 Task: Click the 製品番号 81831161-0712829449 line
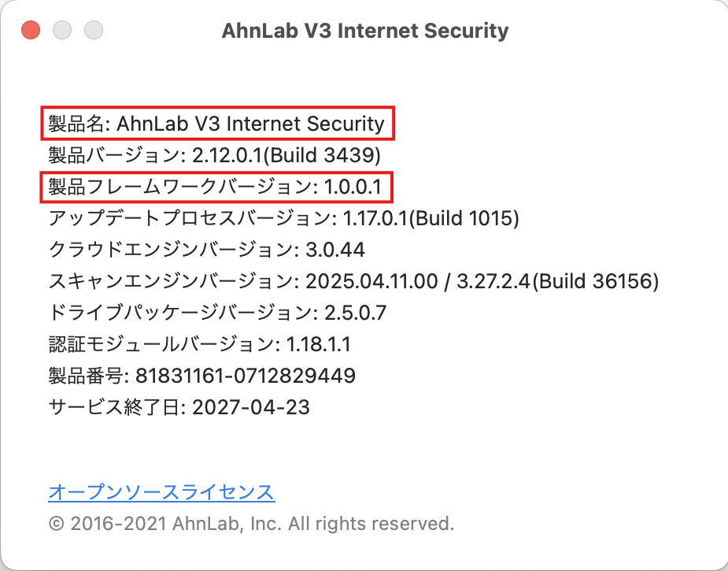click(202, 376)
